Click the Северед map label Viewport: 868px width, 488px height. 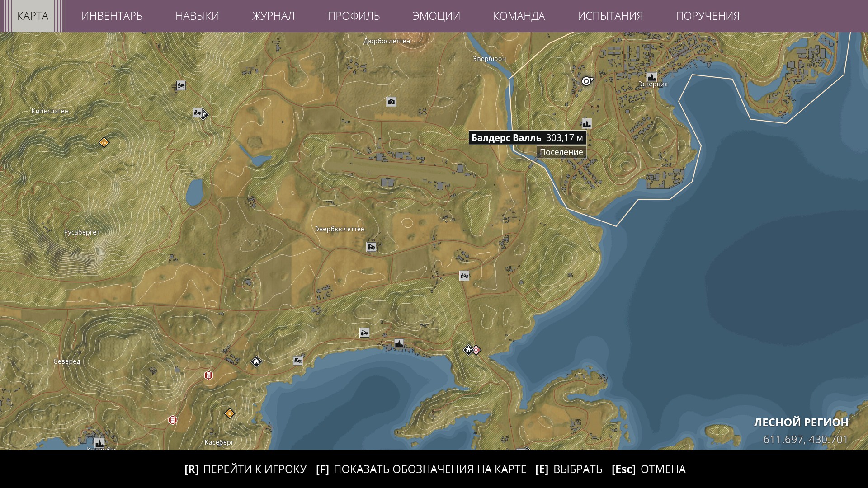coord(67,361)
